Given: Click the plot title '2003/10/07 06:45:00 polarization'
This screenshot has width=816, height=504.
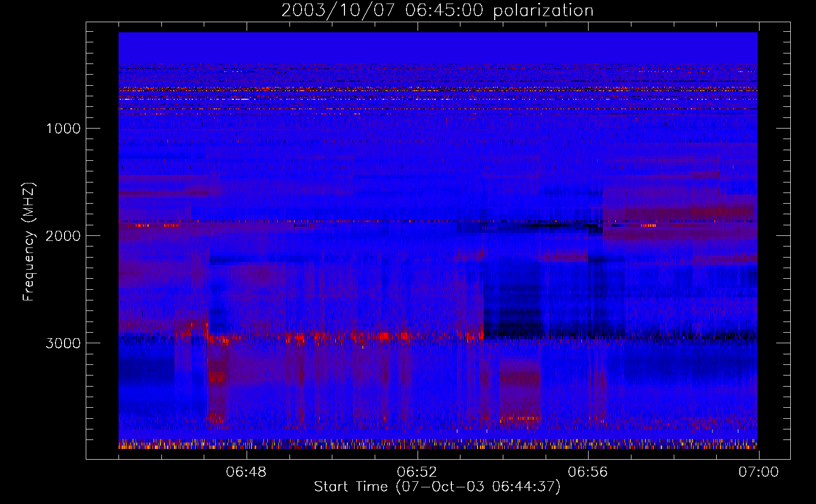Looking at the screenshot, I should [437, 11].
